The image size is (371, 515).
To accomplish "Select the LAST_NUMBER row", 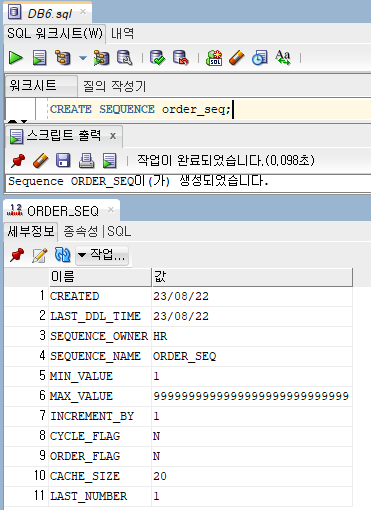I will click(179, 496).
